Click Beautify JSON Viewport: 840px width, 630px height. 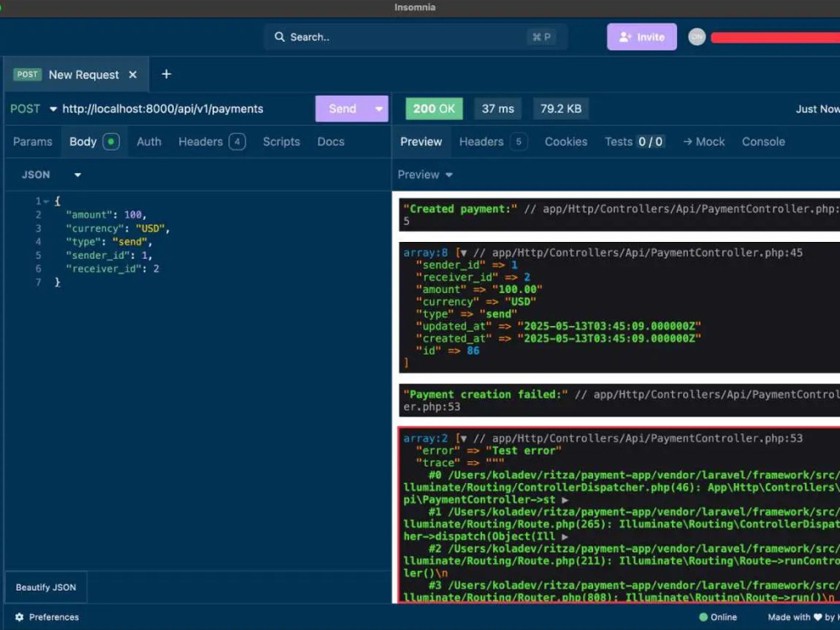[x=46, y=588]
